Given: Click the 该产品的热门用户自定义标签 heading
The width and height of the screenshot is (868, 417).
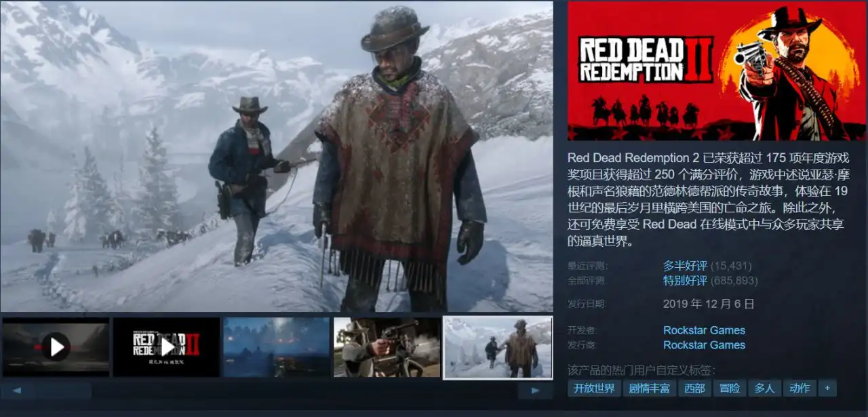Looking at the screenshot, I should (x=642, y=370).
